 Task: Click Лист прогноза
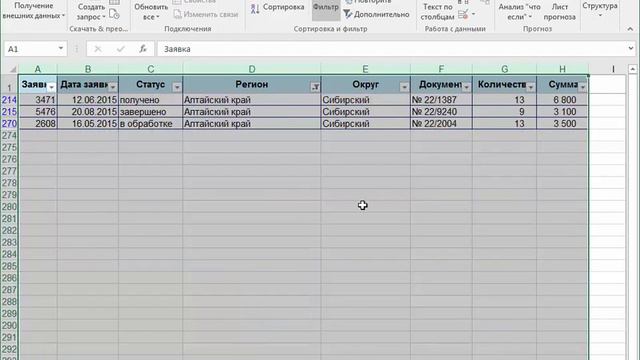560,11
